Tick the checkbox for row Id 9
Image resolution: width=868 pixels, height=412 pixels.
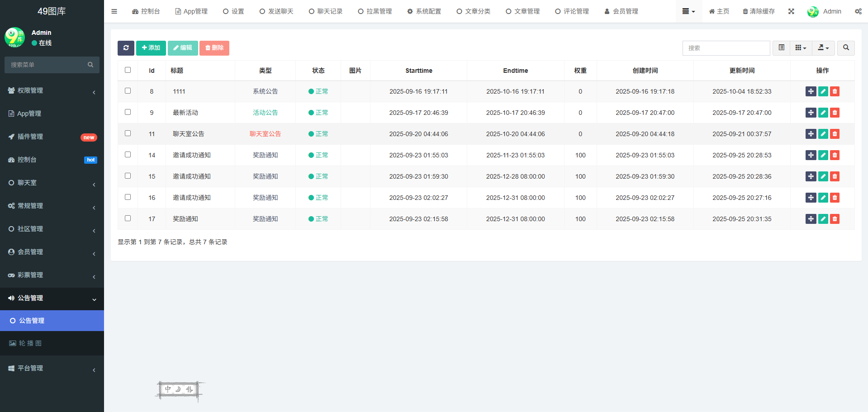tap(128, 112)
